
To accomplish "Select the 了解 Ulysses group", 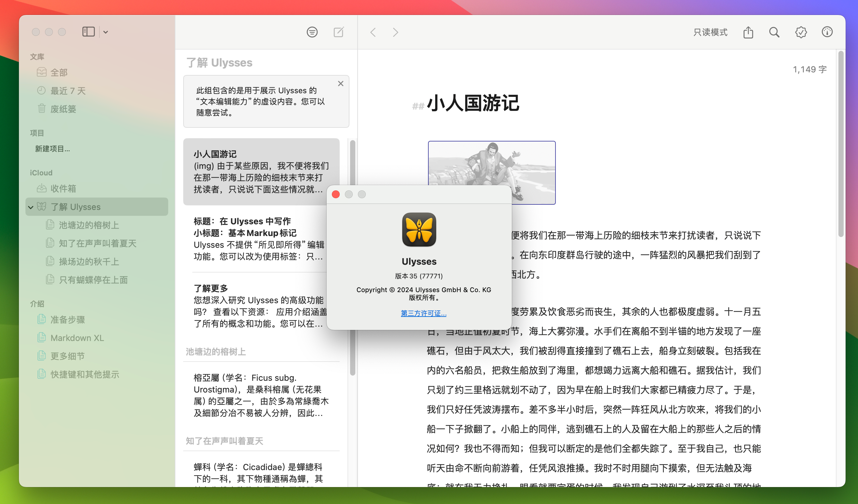I will pyautogui.click(x=97, y=207).
